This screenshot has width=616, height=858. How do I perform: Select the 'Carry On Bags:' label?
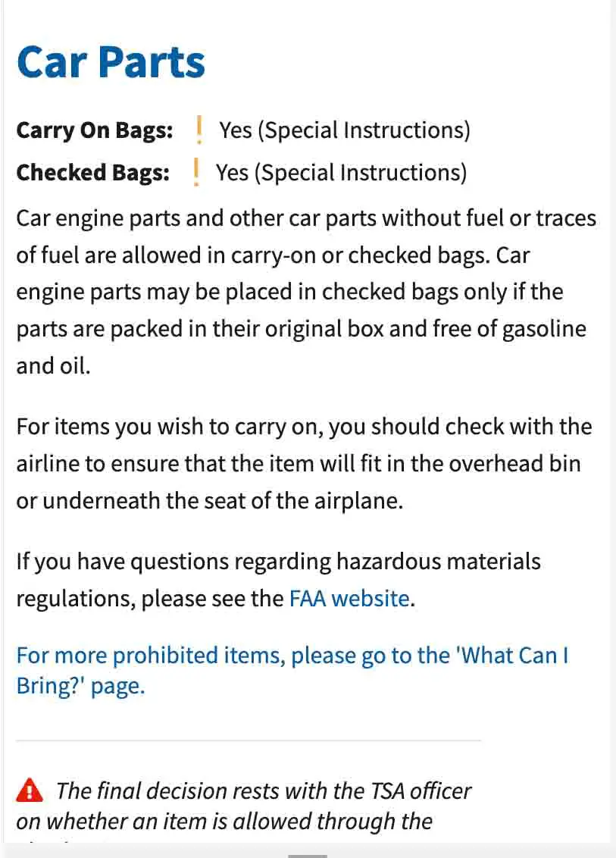click(x=95, y=130)
